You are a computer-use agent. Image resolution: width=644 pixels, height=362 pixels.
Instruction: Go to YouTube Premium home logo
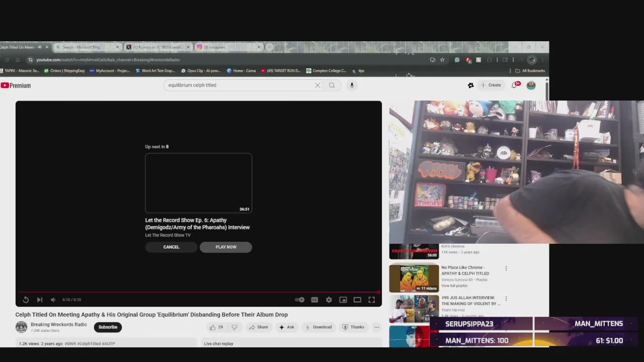tap(16, 85)
